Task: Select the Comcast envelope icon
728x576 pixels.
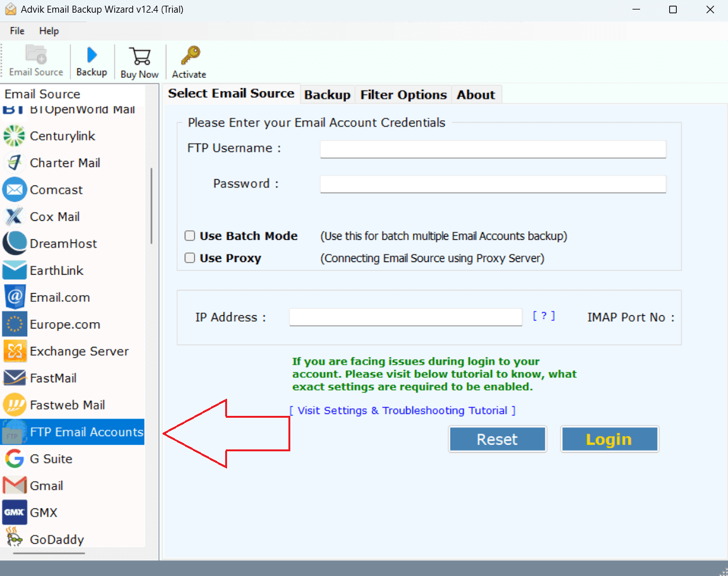Action: [14, 189]
